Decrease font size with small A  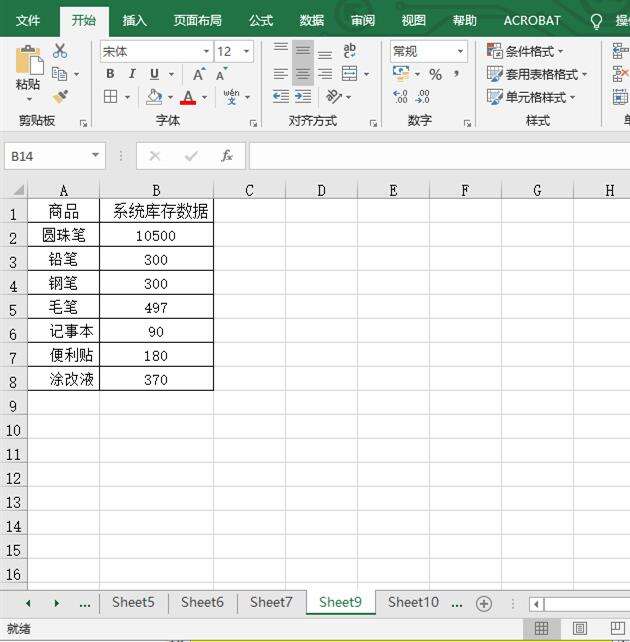tap(221, 74)
